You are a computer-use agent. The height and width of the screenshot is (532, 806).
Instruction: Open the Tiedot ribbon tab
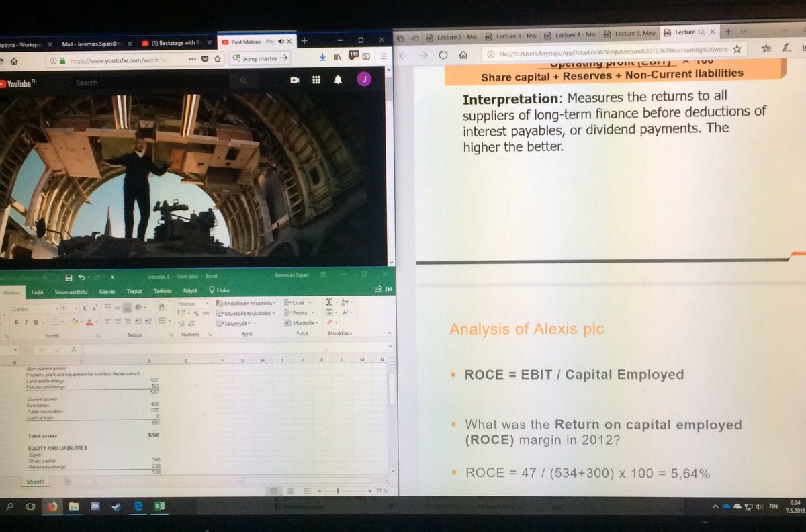pyautogui.click(x=134, y=292)
